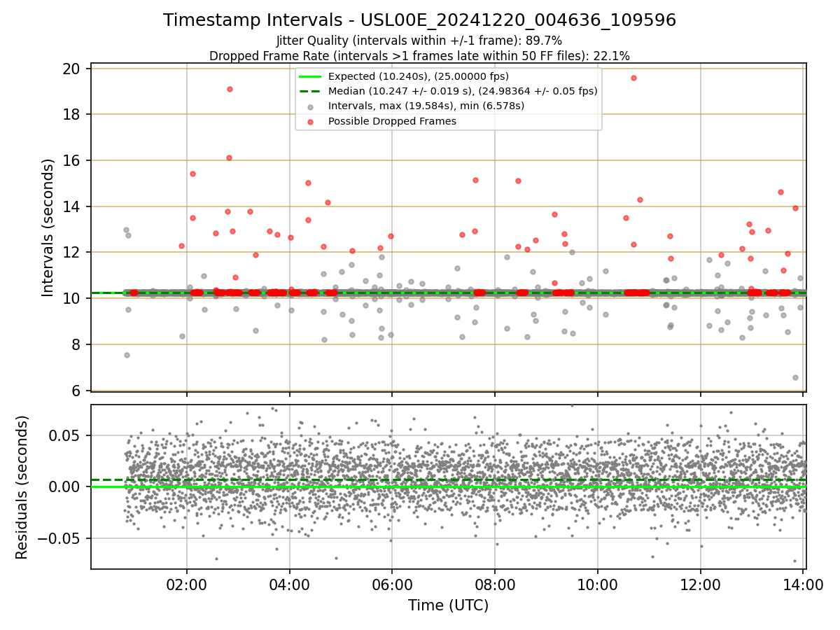This screenshot has height=630, width=840.
Task: Click the plot title 'Timestamp Intervals - USL00E_20241220_004636_109596'
Action: point(419,20)
